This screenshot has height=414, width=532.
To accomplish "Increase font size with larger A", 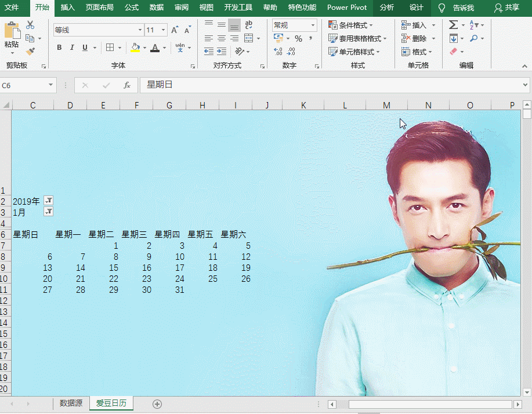I will coord(175,30).
